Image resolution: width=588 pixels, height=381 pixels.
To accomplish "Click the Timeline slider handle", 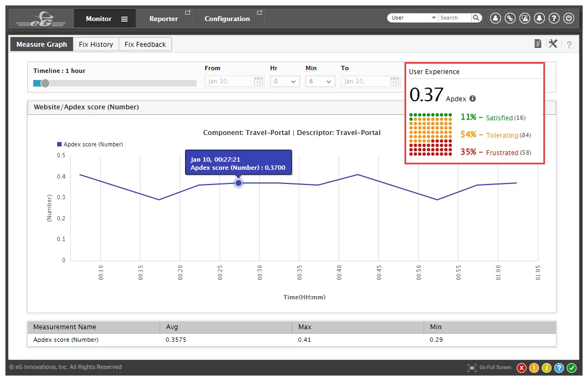I will tap(45, 83).
